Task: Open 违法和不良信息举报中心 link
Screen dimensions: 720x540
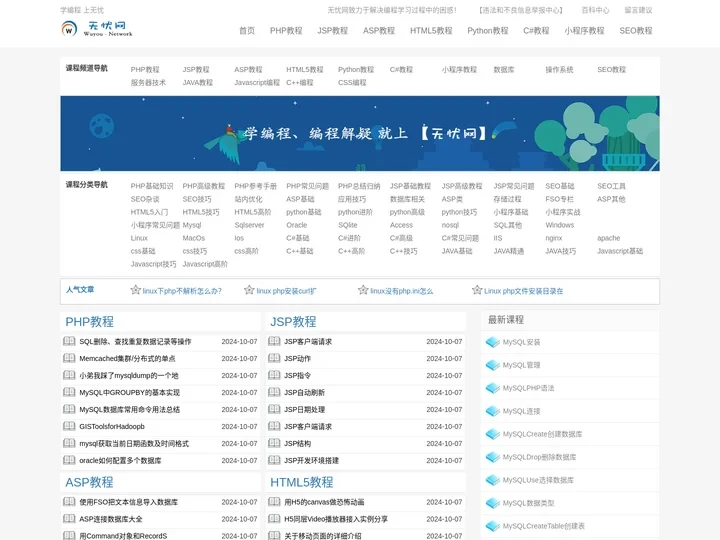Action: [521, 10]
